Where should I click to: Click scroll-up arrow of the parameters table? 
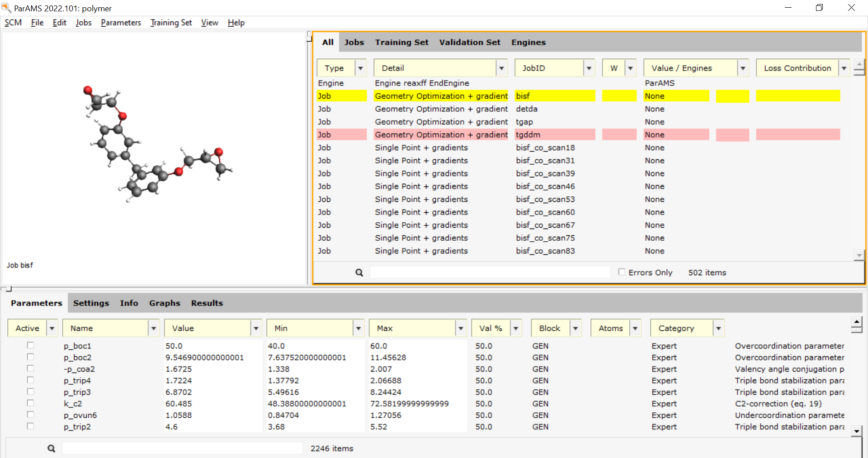[856, 323]
